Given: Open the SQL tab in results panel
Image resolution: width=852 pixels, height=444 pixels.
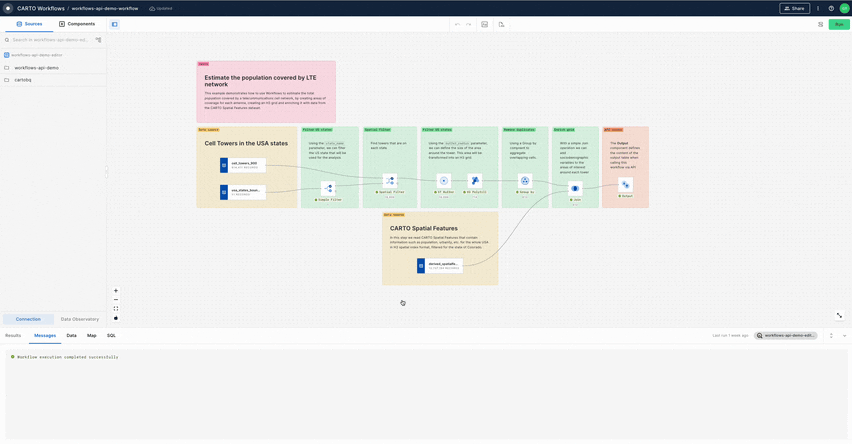Looking at the screenshot, I should pyautogui.click(x=111, y=336).
